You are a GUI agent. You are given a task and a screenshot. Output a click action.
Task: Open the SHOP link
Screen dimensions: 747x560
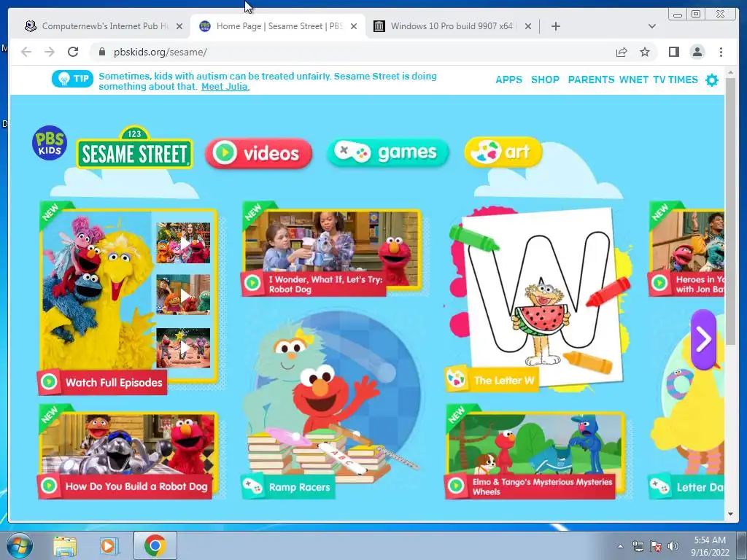(545, 79)
